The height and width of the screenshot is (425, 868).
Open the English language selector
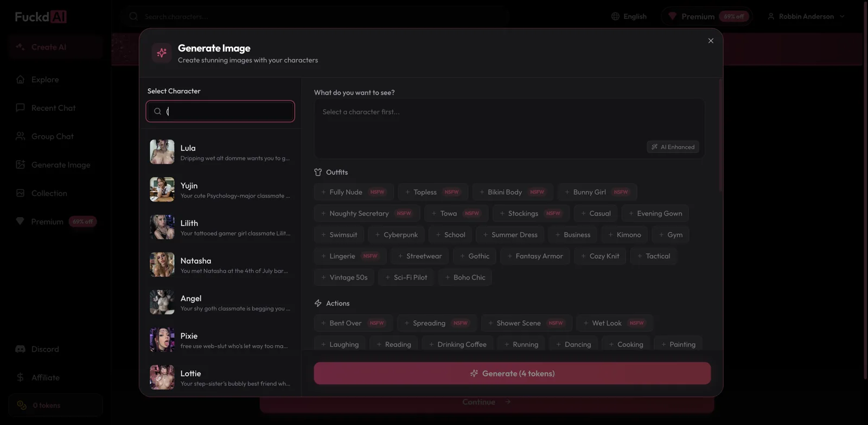(629, 16)
